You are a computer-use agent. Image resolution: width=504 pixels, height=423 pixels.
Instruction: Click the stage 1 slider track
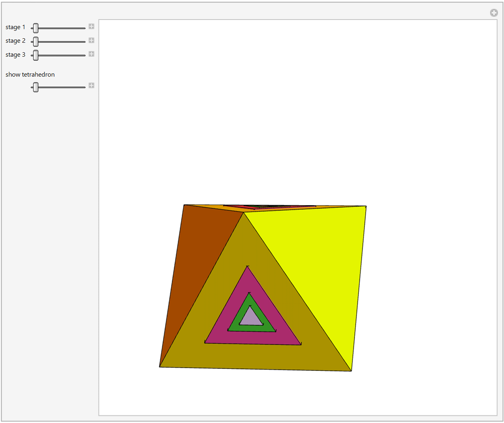pos(58,28)
